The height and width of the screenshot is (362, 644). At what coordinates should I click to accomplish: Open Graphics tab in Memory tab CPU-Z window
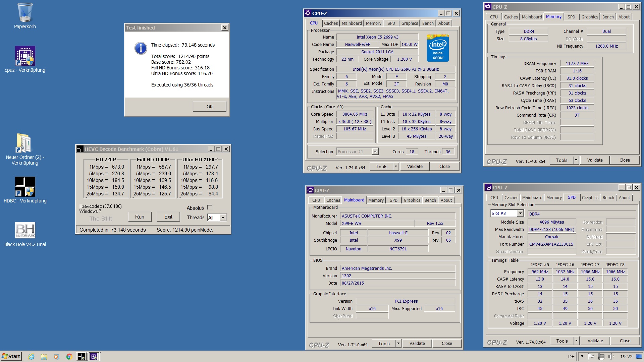coord(590,17)
